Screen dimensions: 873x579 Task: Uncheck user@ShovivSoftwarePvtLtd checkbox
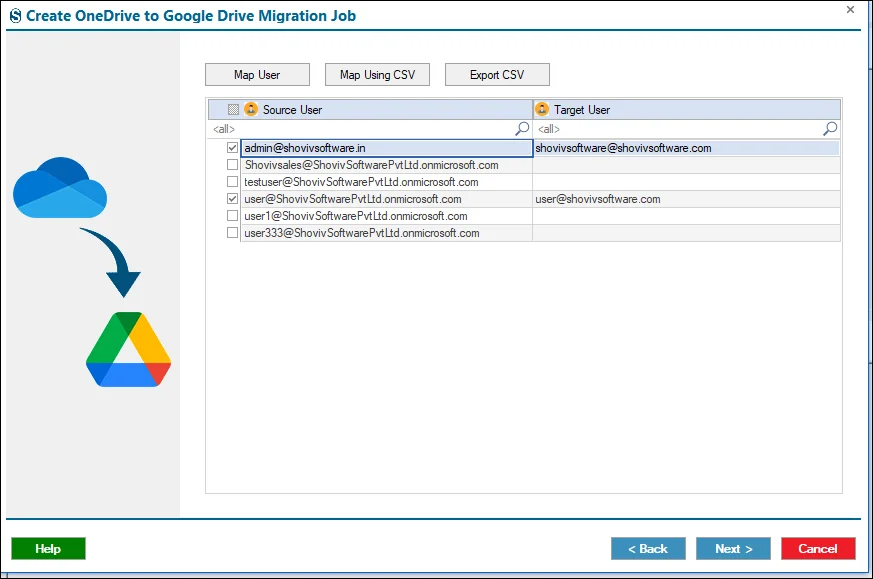coord(232,199)
